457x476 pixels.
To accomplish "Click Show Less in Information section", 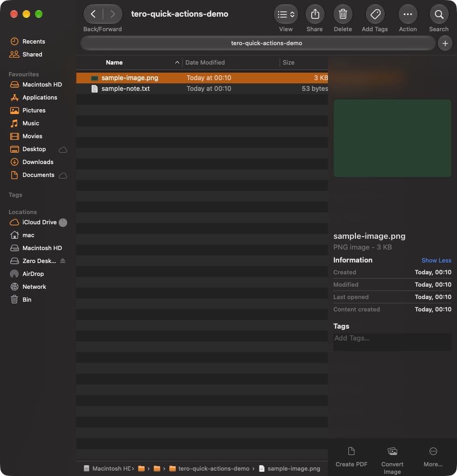I will 436,260.
